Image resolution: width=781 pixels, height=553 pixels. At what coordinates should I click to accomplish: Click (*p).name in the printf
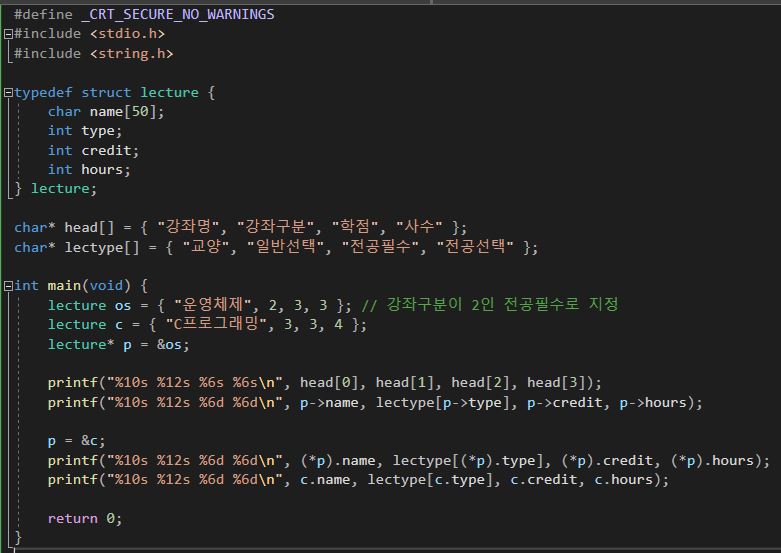(x=337, y=460)
